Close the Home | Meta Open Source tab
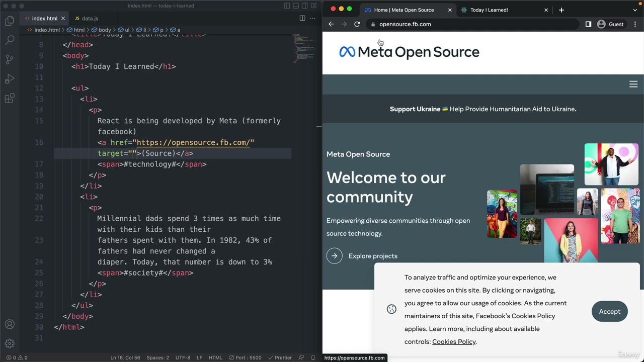 pyautogui.click(x=450, y=10)
